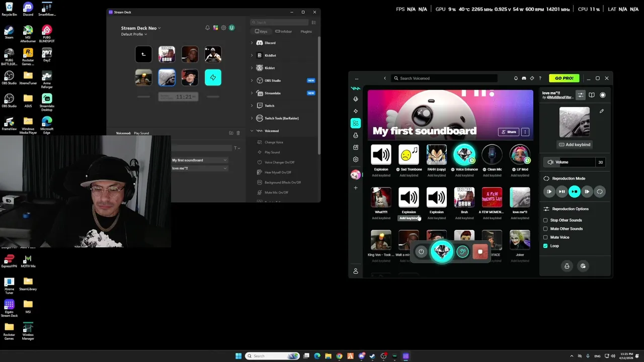Enable the Mute Voice checkbox
The height and width of the screenshot is (362, 644).
(x=545, y=237)
